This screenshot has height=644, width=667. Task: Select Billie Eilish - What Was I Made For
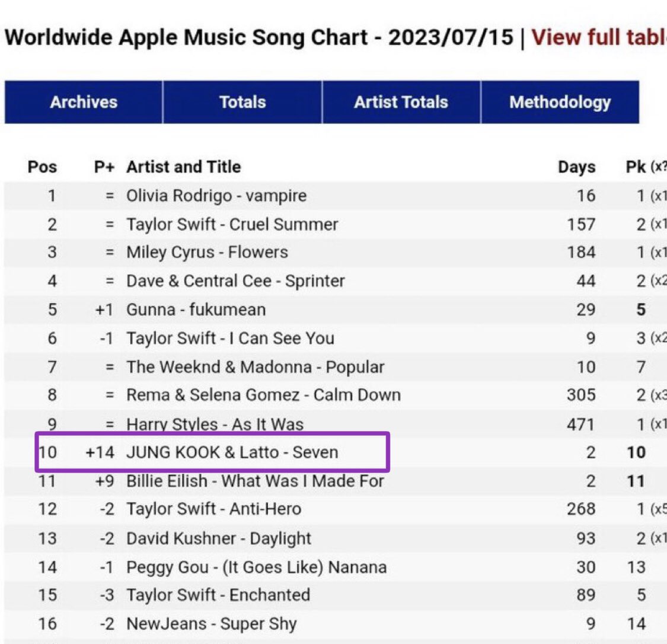pyautogui.click(x=255, y=481)
